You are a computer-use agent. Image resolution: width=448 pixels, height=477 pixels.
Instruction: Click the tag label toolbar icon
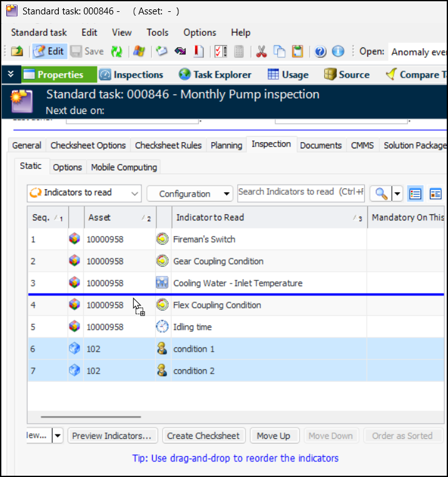pos(161,51)
